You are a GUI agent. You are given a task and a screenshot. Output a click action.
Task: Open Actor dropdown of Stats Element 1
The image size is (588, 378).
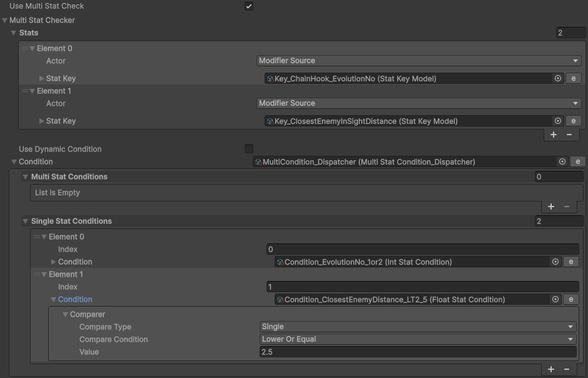[419, 103]
